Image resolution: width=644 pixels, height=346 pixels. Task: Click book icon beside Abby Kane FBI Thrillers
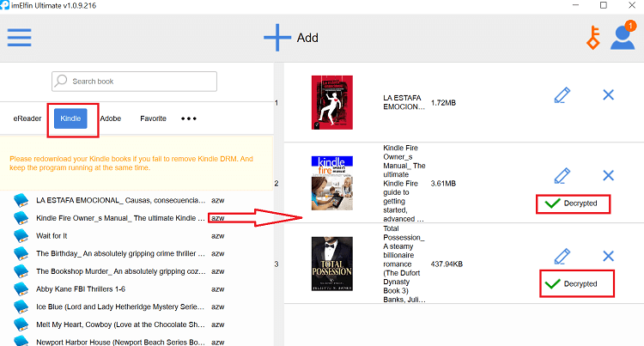(21, 289)
